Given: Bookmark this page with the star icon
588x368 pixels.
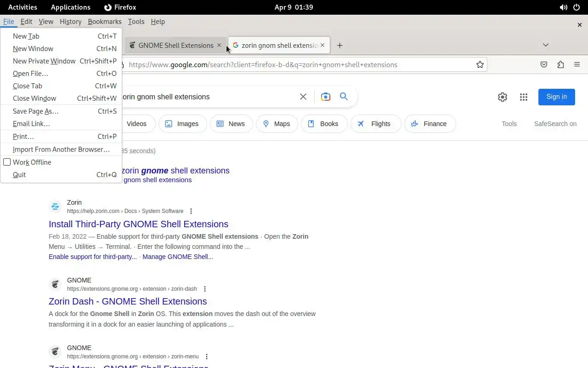Looking at the screenshot, I should [480, 64].
